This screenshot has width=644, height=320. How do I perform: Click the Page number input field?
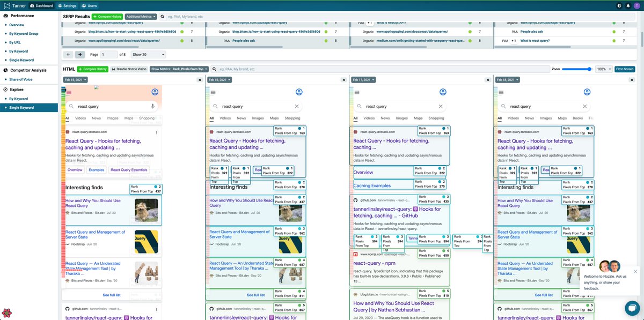pos(109,55)
